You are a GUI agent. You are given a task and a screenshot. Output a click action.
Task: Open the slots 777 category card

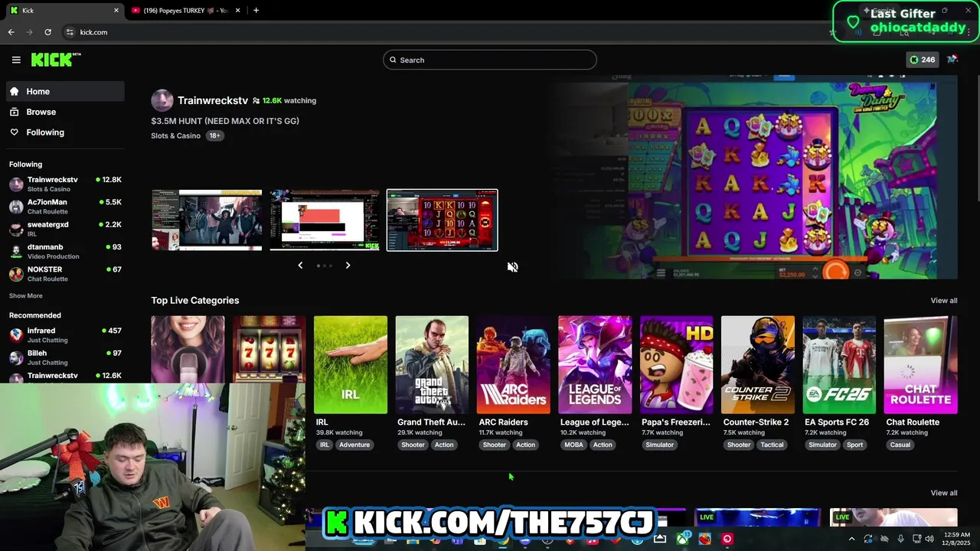269,348
